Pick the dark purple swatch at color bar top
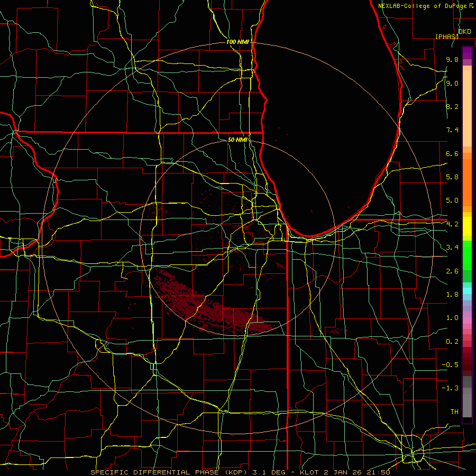The height and width of the screenshot is (476, 476). (467, 53)
